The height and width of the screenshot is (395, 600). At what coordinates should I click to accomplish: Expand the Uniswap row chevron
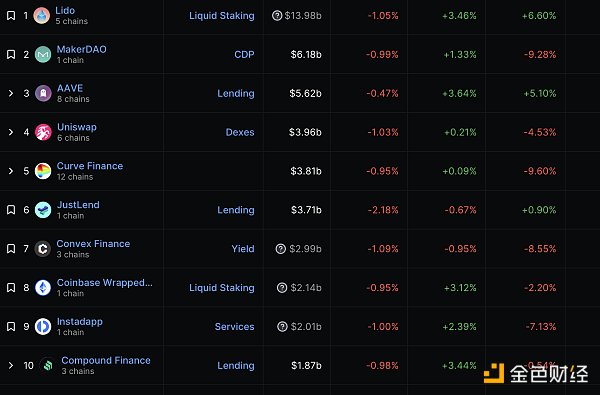point(11,132)
